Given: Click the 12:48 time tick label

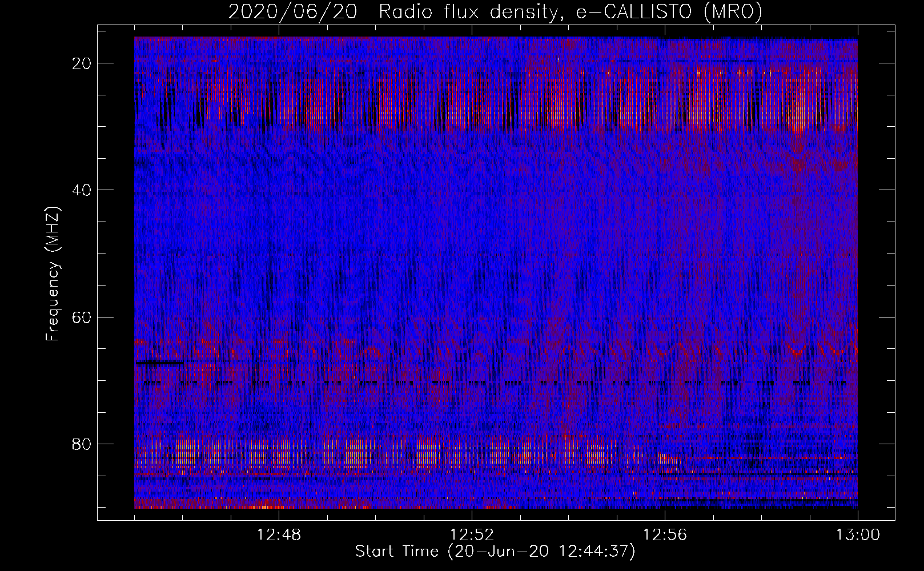Looking at the screenshot, I should [x=279, y=535].
